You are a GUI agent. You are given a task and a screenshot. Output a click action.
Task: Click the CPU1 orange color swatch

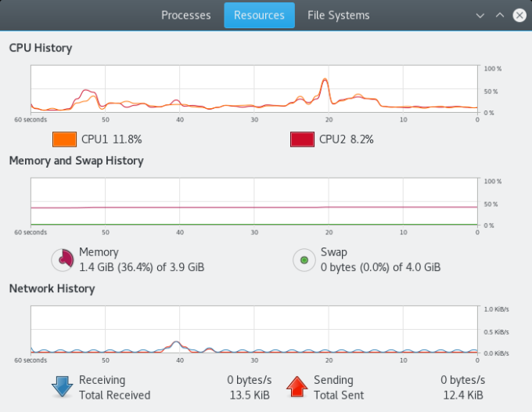pos(64,139)
